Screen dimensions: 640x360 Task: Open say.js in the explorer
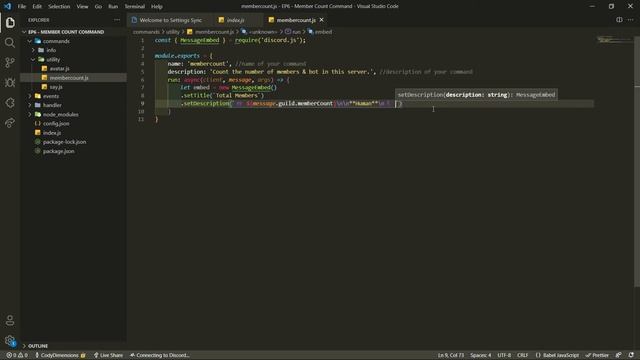point(56,87)
